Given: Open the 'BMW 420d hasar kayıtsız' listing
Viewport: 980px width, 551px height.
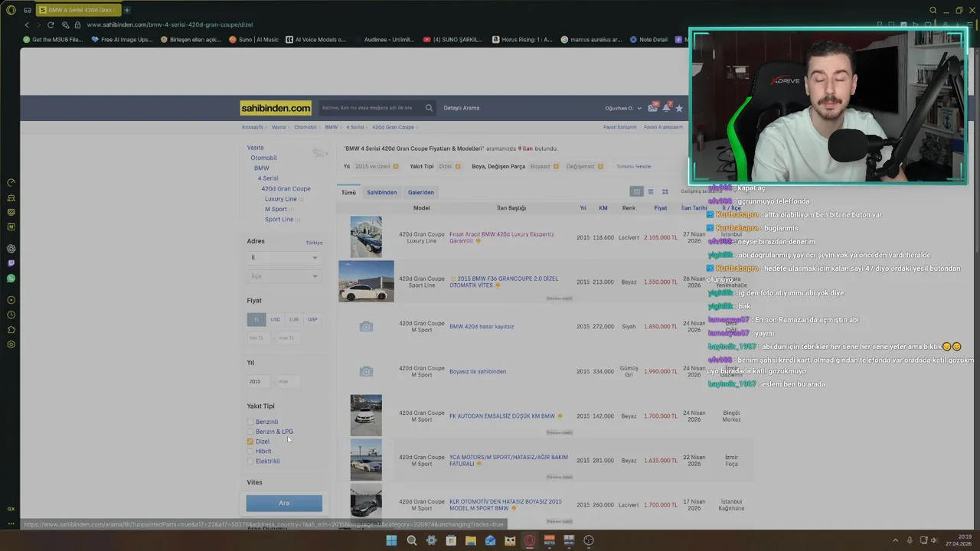Looking at the screenshot, I should [482, 327].
